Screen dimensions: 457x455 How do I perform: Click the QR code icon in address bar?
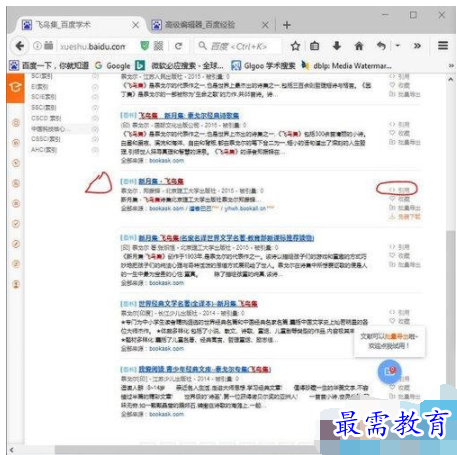click(158, 46)
